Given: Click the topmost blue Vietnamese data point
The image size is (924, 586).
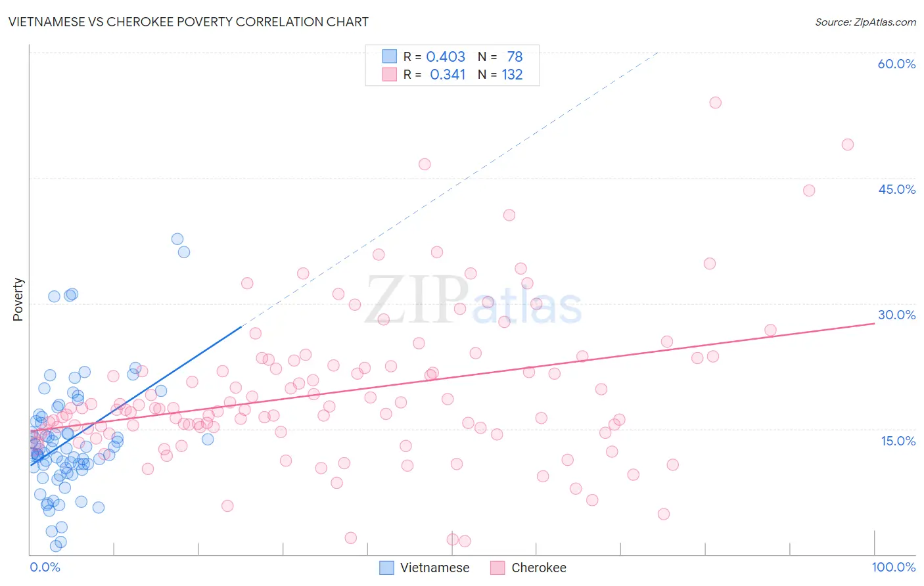Looking at the screenshot, I should [x=177, y=239].
